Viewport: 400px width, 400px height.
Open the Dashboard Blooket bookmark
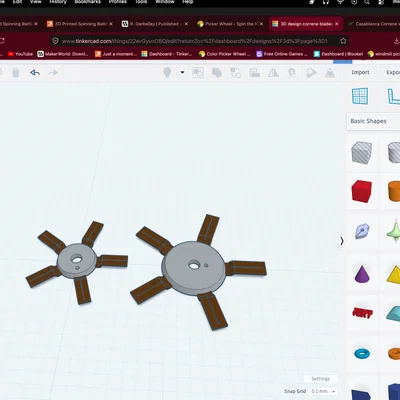(338, 54)
